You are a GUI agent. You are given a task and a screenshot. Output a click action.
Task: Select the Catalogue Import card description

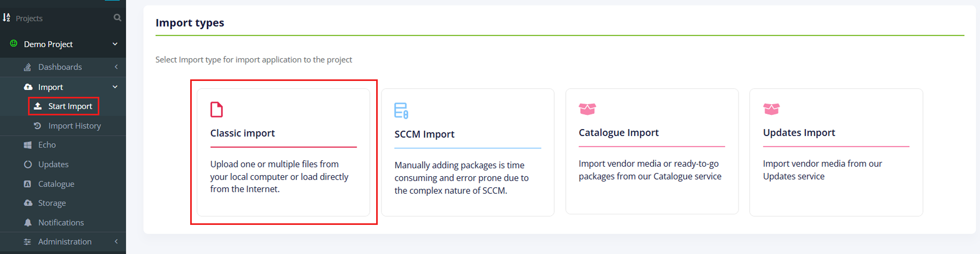point(649,170)
